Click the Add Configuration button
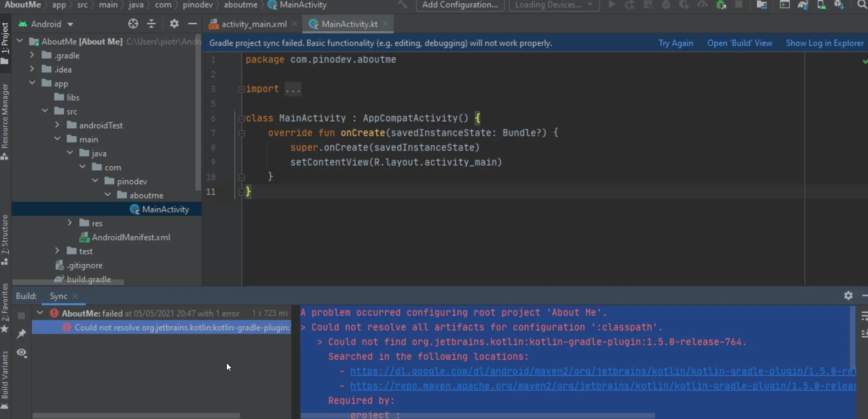868x419 pixels. [460, 5]
